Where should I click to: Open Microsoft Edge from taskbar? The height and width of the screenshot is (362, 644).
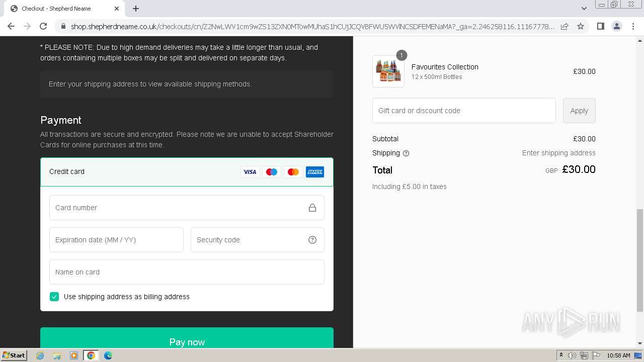tap(108, 355)
